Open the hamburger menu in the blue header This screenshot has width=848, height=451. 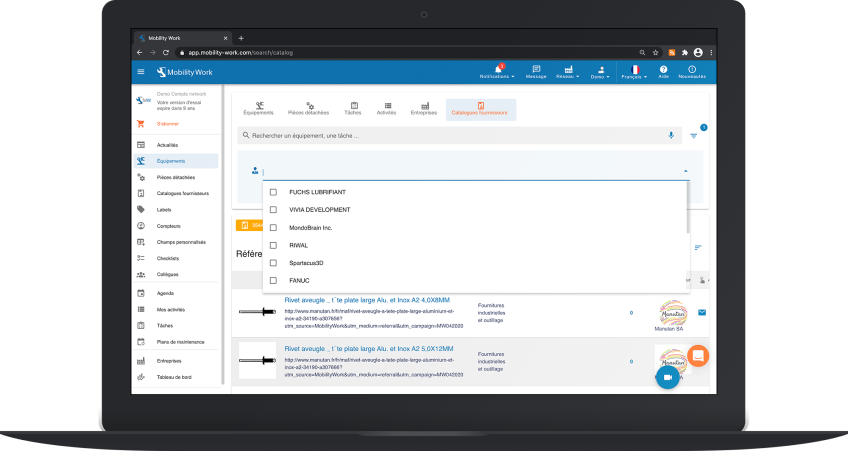pos(141,71)
